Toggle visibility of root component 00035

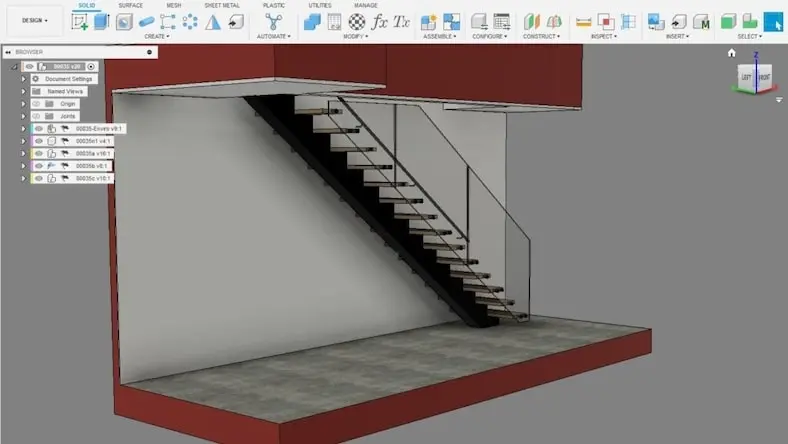point(30,66)
